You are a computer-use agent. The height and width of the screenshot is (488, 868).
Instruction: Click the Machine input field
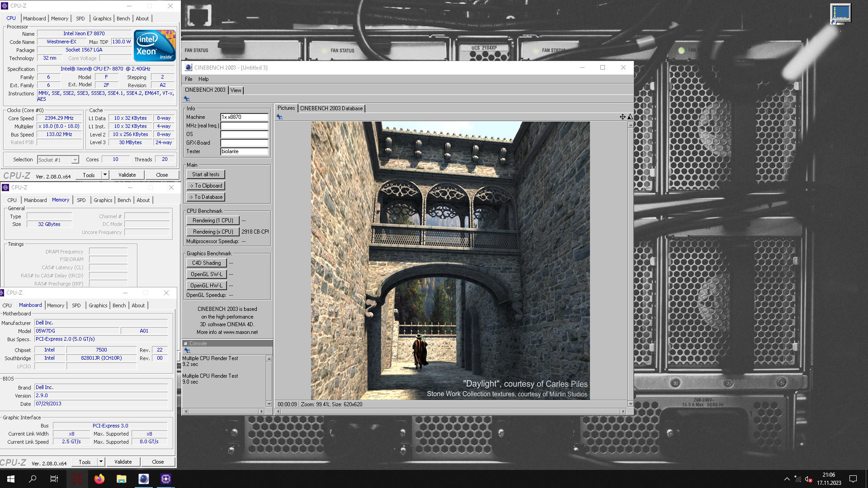[x=244, y=117]
